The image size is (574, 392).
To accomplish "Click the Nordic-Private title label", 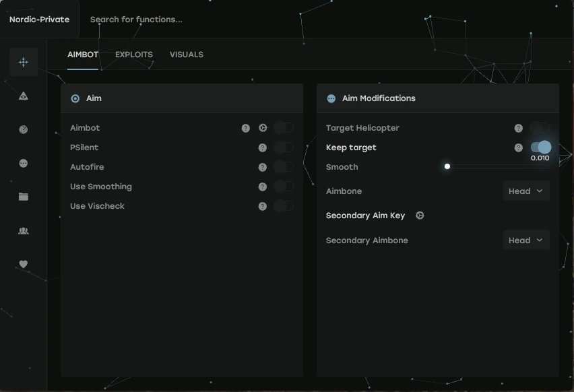I will 40,20.
